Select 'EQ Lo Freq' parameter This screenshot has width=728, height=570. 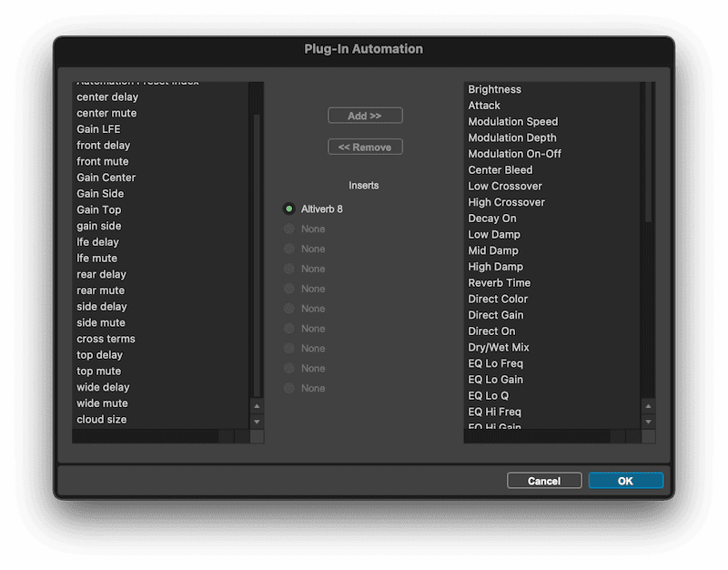[495, 363]
